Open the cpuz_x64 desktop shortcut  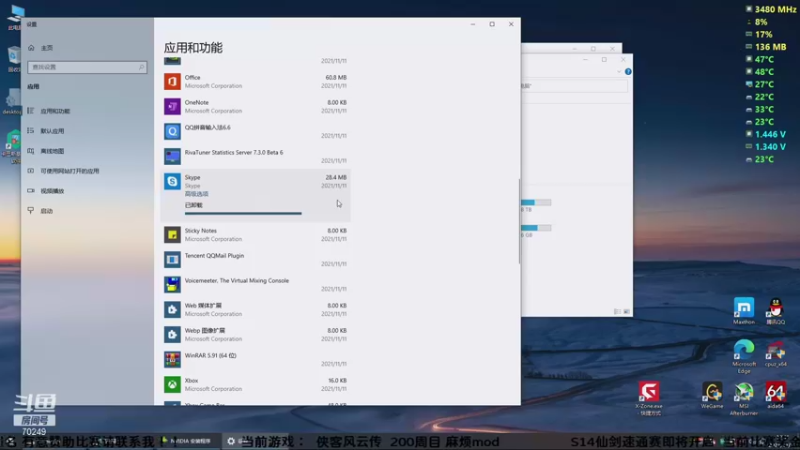776,354
